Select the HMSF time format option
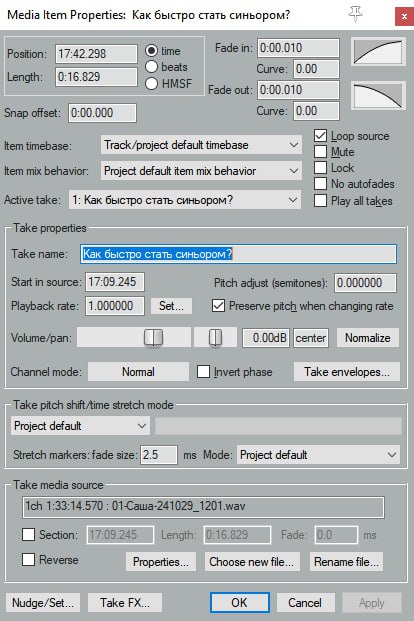This screenshot has height=621, width=414. 151,84
